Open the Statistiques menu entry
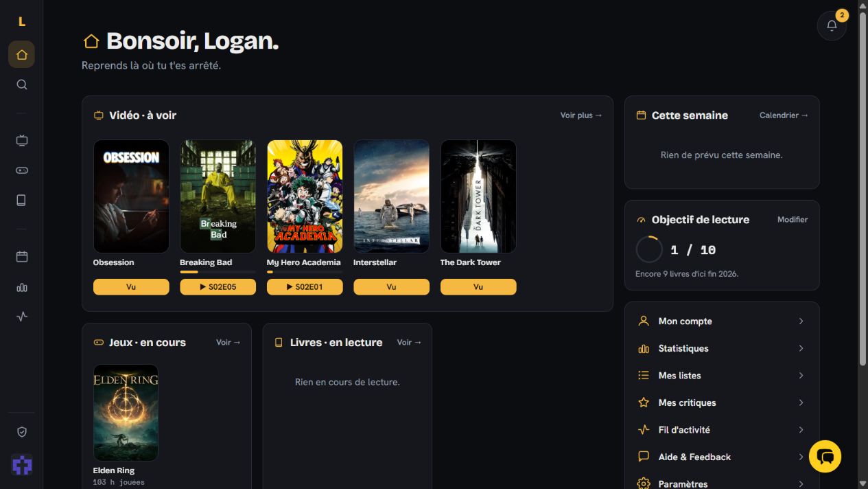The height and width of the screenshot is (489, 868). [x=722, y=348]
